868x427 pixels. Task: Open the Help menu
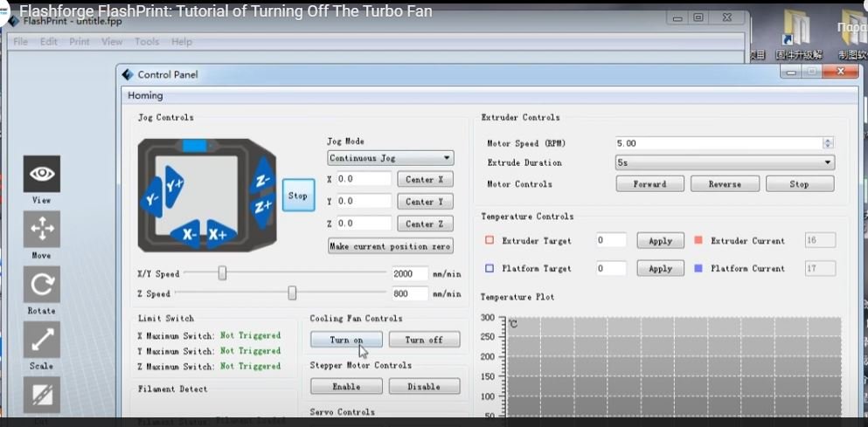[182, 42]
